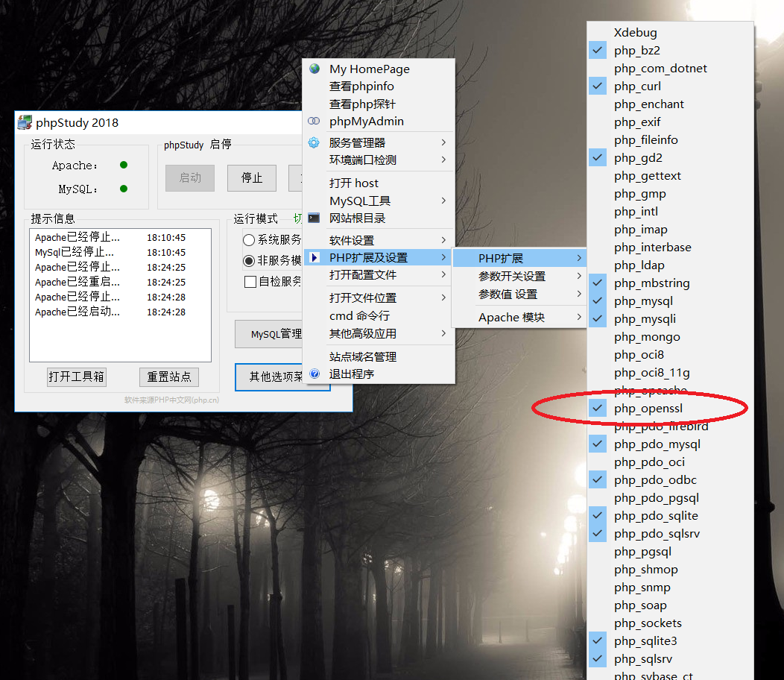Select log row 'Apache已经重启...'
Image resolution: width=784 pixels, height=680 pixels.
[120, 282]
